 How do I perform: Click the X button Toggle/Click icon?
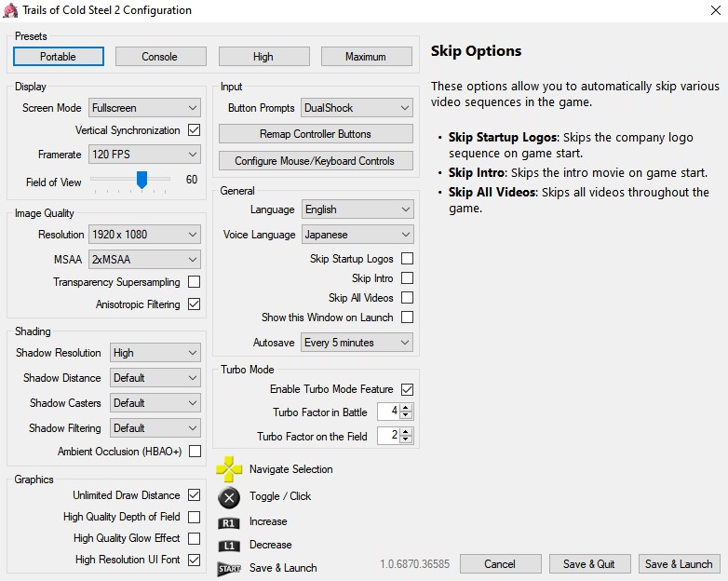pos(229,498)
